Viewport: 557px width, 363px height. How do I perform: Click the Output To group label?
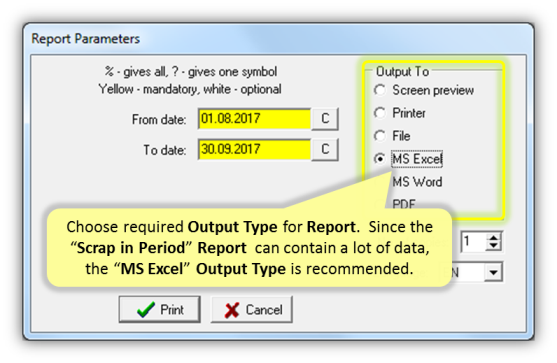coord(402,71)
